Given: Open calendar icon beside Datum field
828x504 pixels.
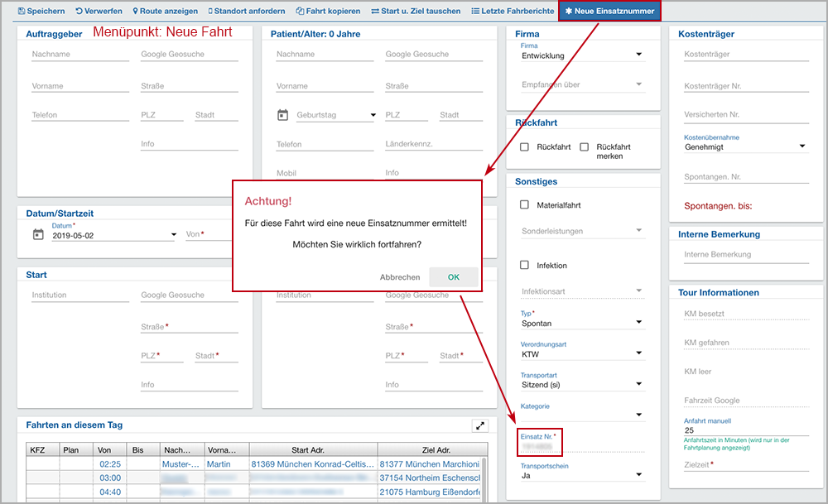Looking at the screenshot, I should 37,234.
